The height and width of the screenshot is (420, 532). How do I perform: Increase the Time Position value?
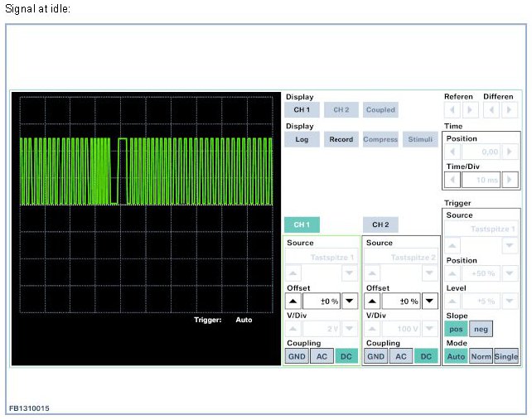(x=510, y=152)
